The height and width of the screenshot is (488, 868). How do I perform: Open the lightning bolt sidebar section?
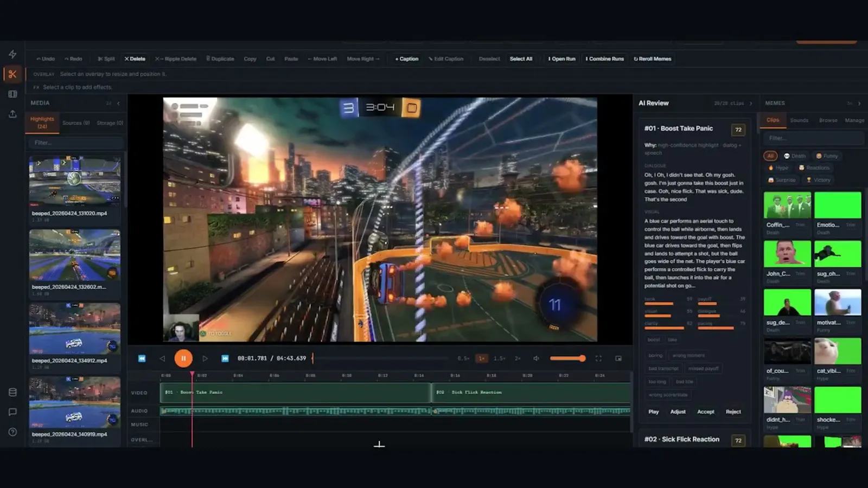pyautogui.click(x=12, y=54)
